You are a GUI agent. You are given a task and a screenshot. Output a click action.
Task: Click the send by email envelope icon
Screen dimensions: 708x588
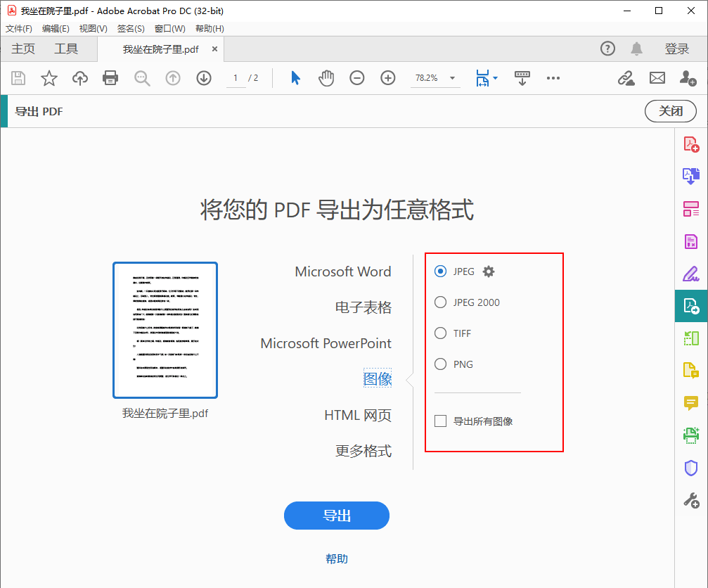click(657, 78)
